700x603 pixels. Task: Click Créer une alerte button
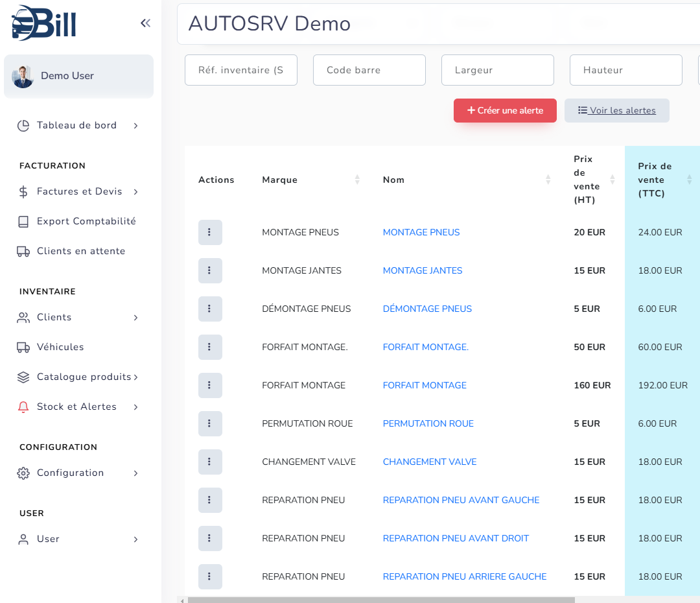(505, 110)
